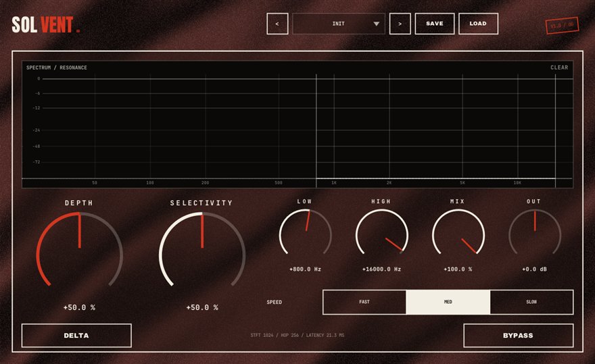Screen dimensions: 595x364
Task: Click the DEPTH label text
Action: [x=79, y=203]
